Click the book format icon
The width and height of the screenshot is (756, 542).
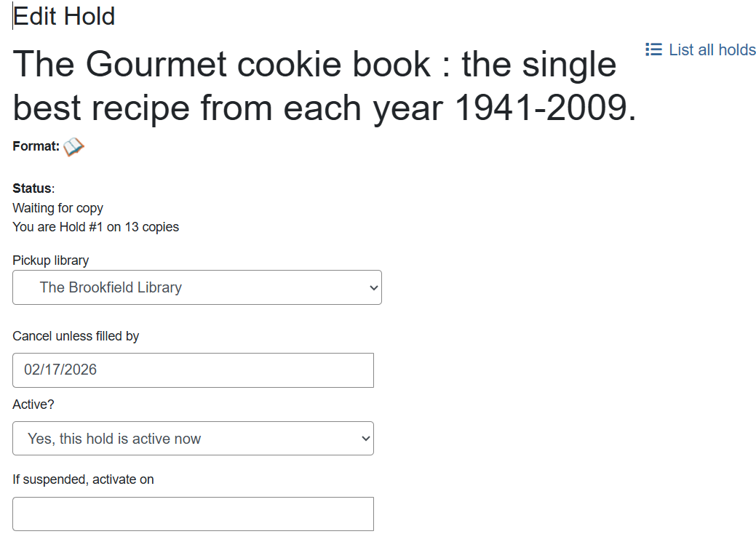(x=73, y=147)
